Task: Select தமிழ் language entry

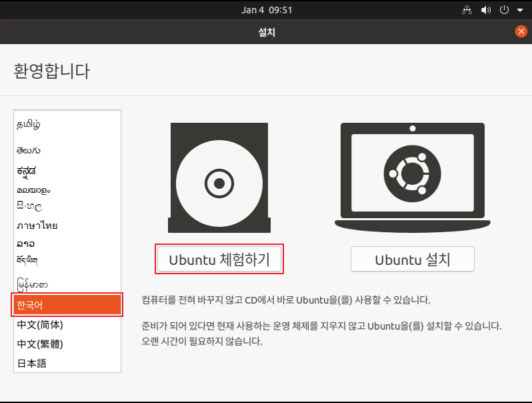Action: [x=67, y=124]
